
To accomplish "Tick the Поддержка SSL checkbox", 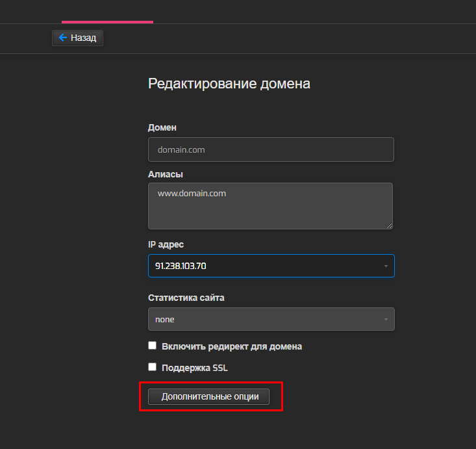I will click(152, 366).
